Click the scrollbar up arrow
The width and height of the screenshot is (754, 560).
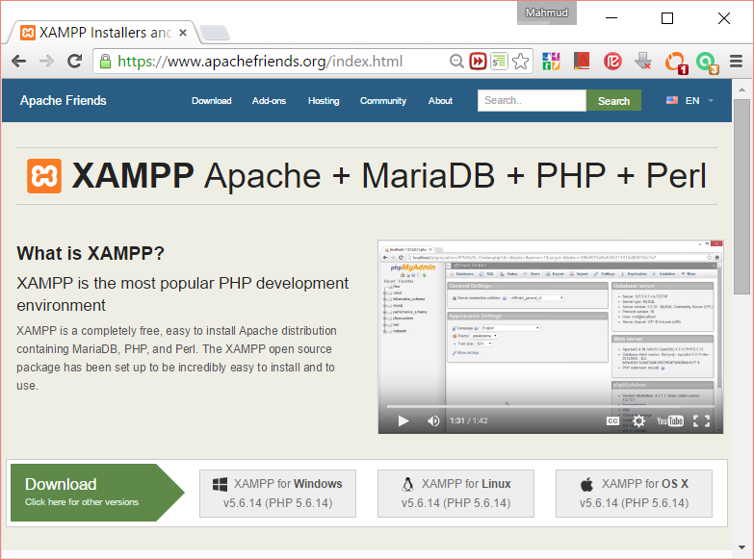point(741,89)
